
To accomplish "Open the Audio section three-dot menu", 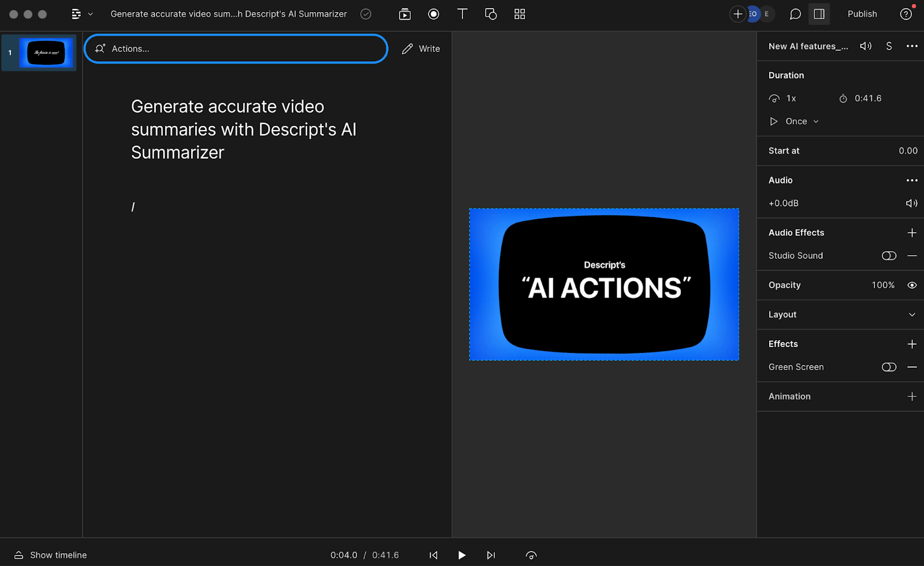I will pos(912,180).
